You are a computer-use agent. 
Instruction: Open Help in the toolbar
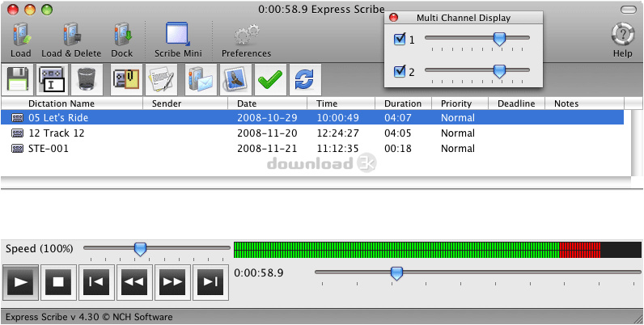click(622, 36)
